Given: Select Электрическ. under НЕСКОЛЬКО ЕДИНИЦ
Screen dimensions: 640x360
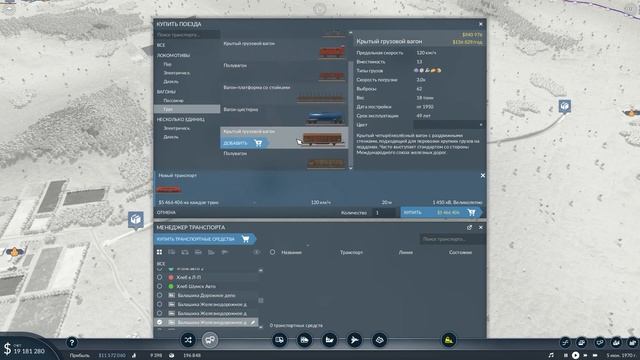Looking at the screenshot, I should click(177, 128).
